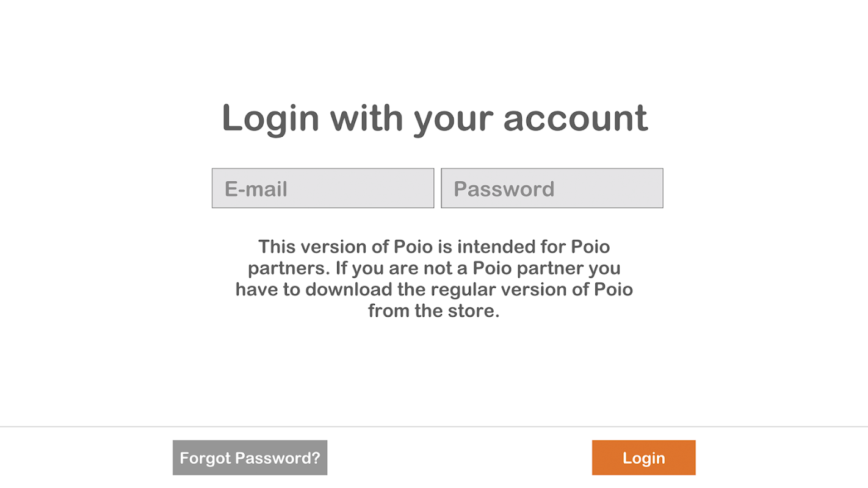
Task: Place cursor in the Password box
Action: (552, 188)
